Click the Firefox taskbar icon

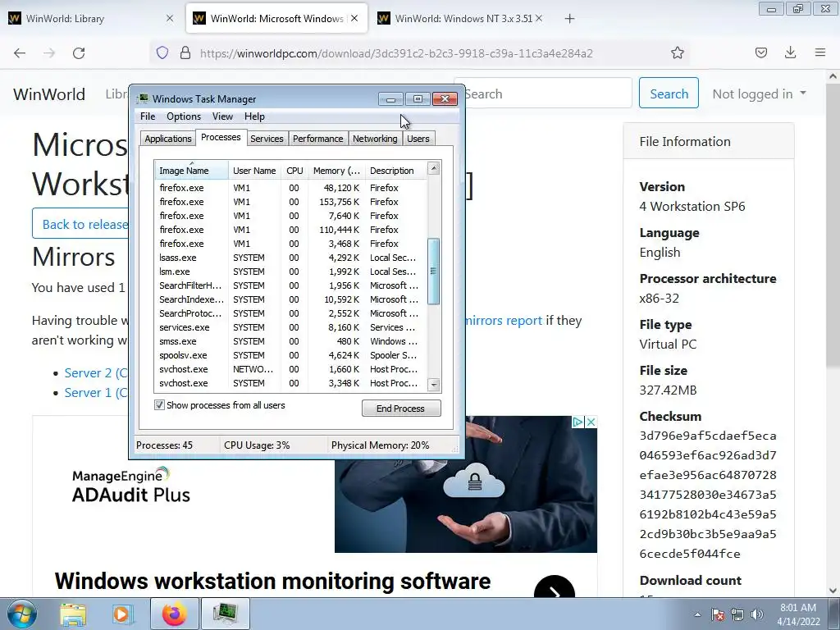pyautogui.click(x=175, y=614)
